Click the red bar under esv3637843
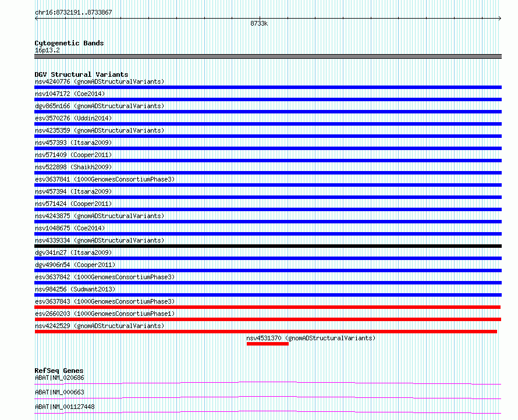The image size is (518, 420). point(268,307)
